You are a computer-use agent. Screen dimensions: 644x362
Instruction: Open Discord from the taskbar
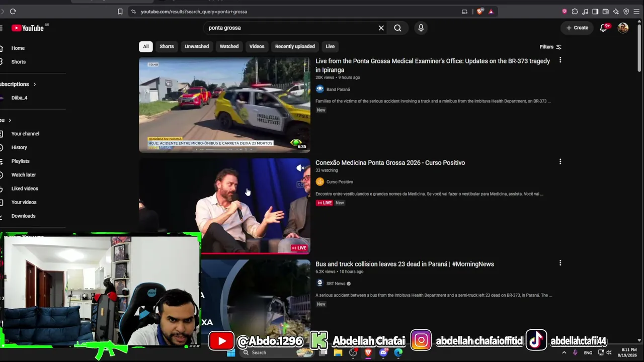coord(383,353)
